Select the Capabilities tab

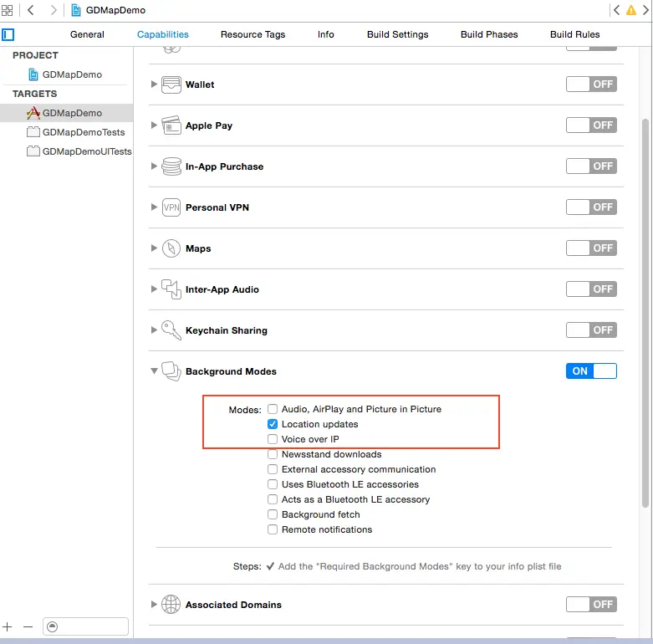point(163,34)
